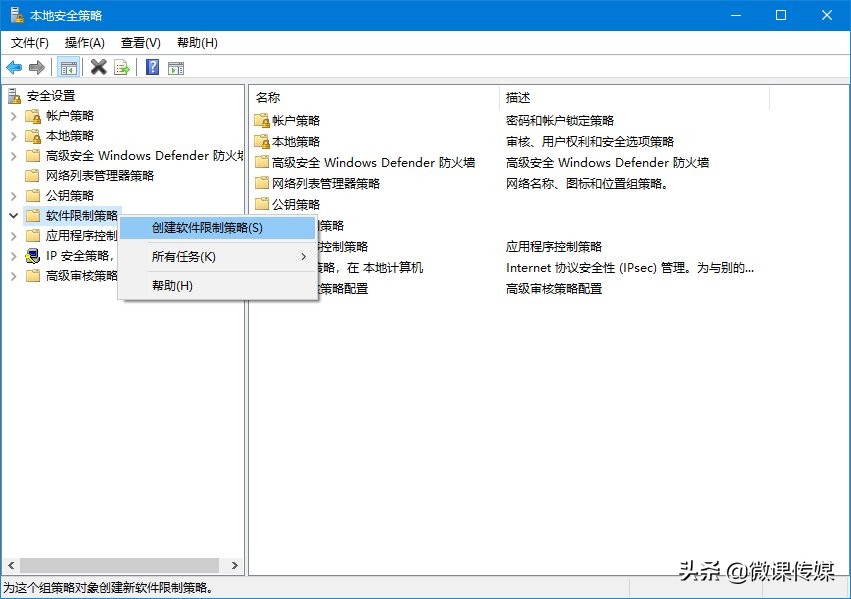
Task: Click Internet 协议安全性 (IPsec) description text
Action: (x=630, y=267)
